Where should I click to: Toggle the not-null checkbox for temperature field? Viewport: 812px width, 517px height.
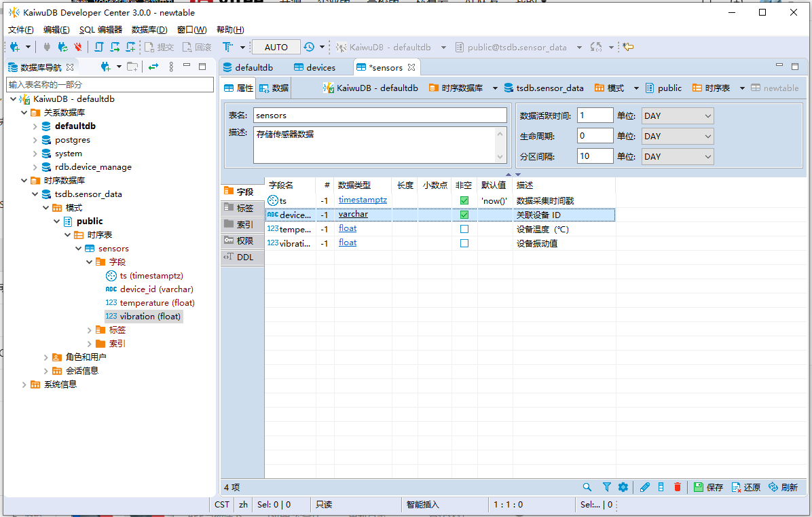464,229
